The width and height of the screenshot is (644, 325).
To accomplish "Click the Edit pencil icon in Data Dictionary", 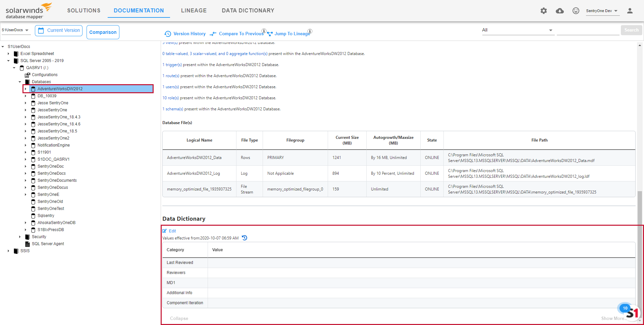I will click(x=165, y=231).
